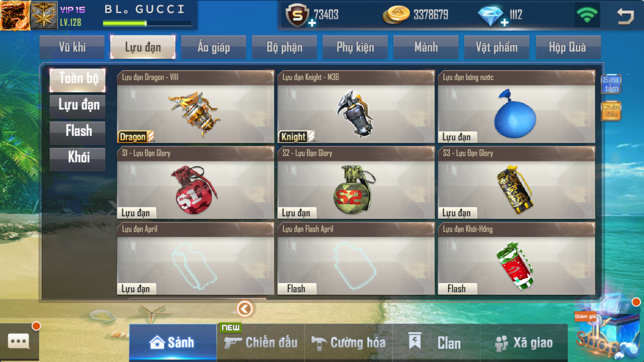This screenshot has height=362, width=644.
Task: Filter grenades by Flash category
Action: tap(78, 131)
